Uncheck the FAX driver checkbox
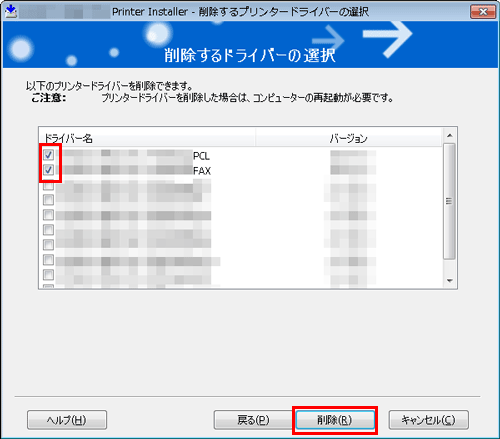This screenshot has width=500, height=439. coord(48,170)
